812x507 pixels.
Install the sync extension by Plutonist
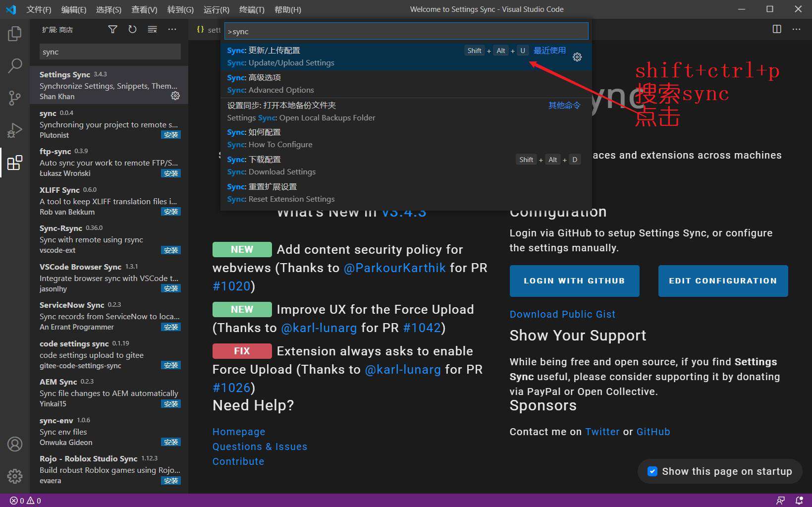[171, 135]
